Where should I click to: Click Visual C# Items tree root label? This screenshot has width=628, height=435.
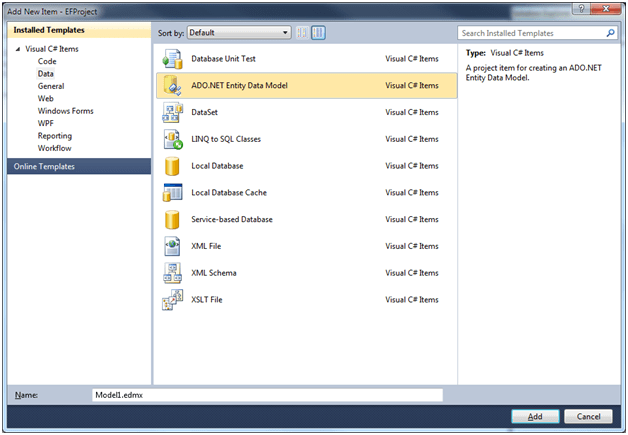coord(52,49)
